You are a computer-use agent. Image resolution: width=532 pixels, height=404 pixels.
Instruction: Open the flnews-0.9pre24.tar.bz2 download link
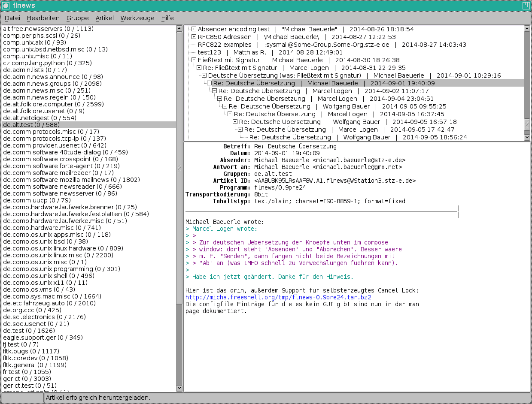[278, 297]
